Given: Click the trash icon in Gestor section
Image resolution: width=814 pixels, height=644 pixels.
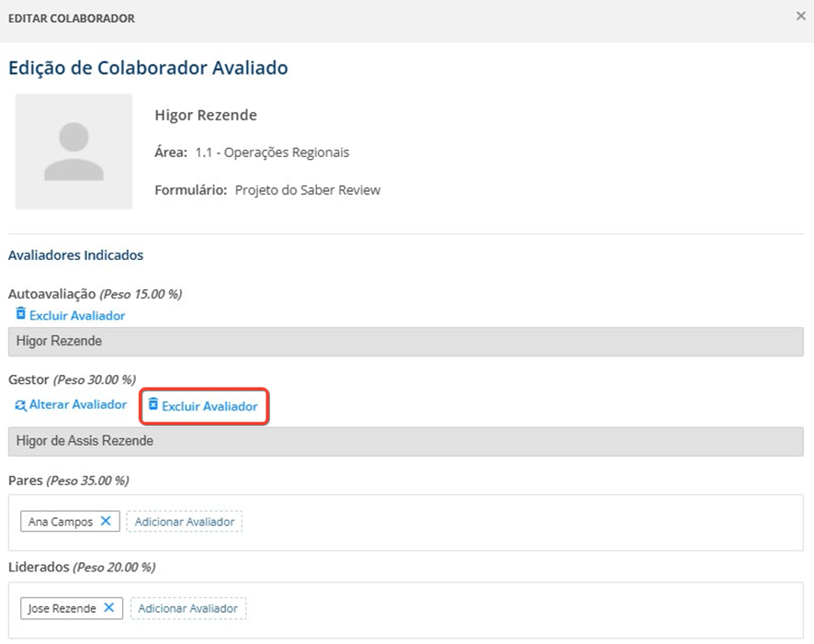Looking at the screenshot, I should [x=153, y=405].
